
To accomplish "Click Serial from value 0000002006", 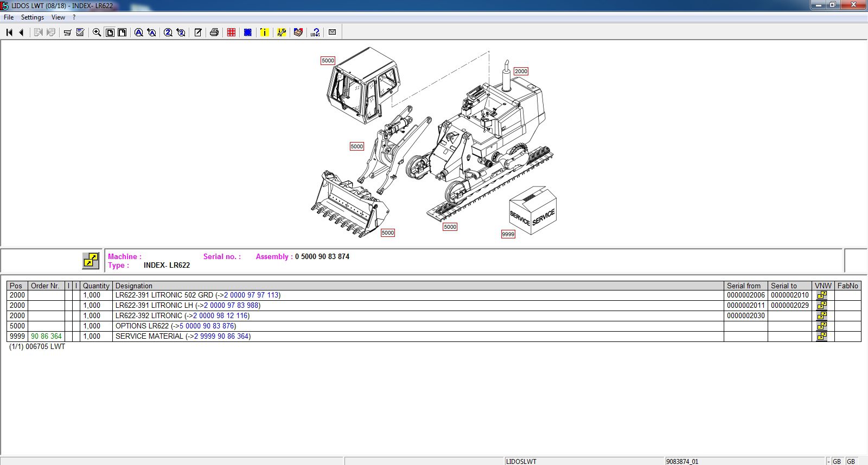I will click(746, 295).
